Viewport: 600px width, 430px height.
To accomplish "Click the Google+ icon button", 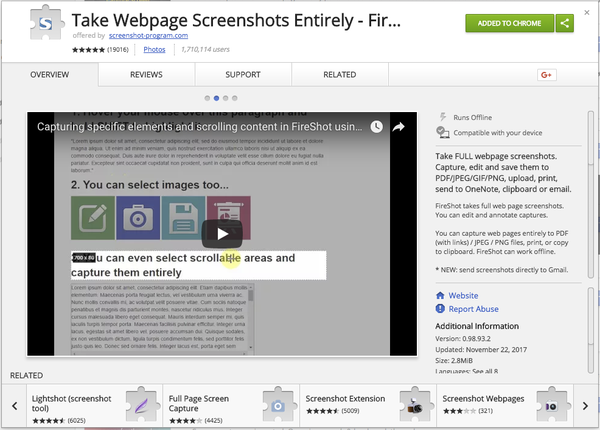I will [x=546, y=75].
